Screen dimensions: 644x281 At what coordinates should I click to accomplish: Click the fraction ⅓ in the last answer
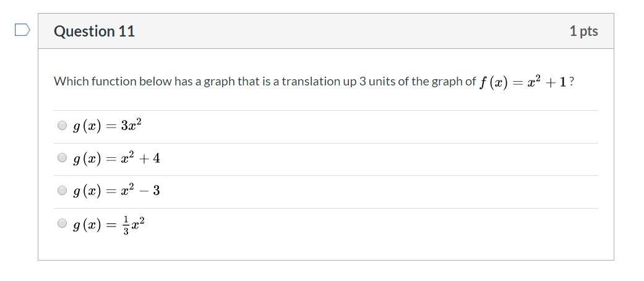click(x=127, y=224)
